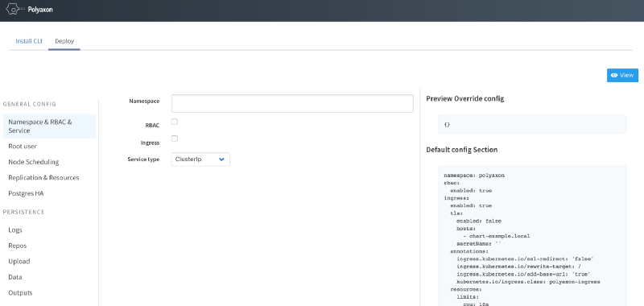Open the Postgres HA section
This screenshot has height=306, width=644.
pos(26,193)
